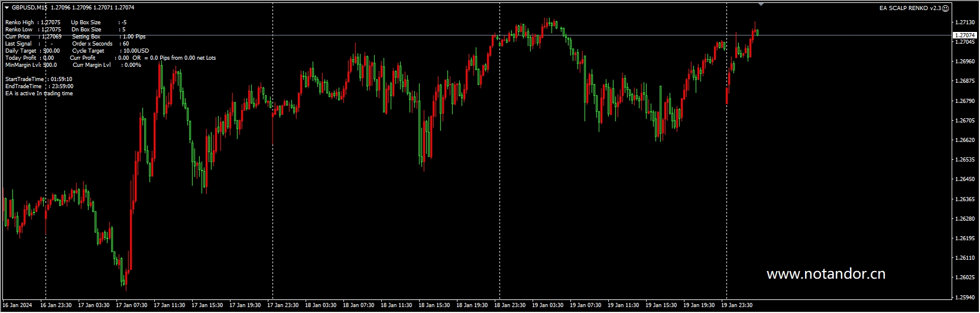Select the gray chart shift triangle marker
This screenshot has width=980, height=313.
(x=761, y=4)
